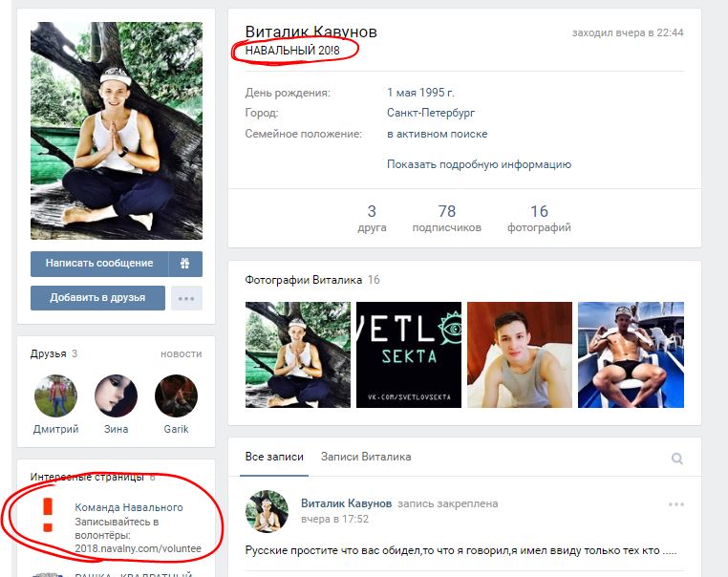Click the Дмитрий friend name

pyautogui.click(x=55, y=429)
